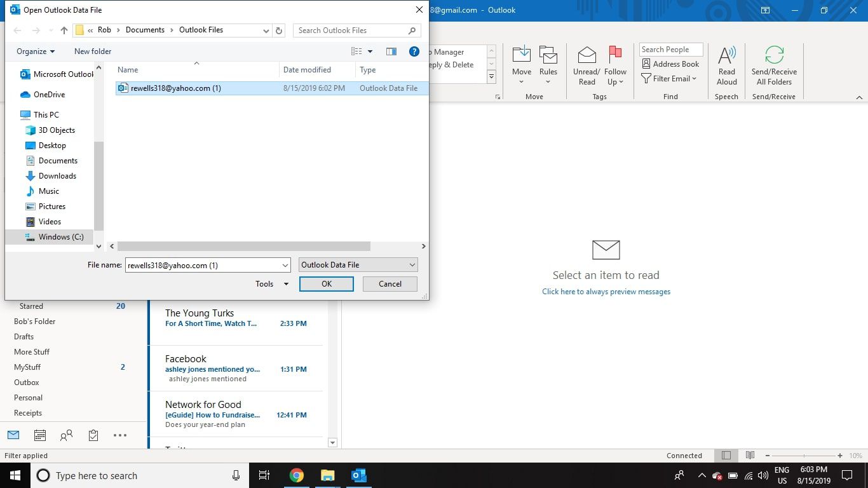Screen dimensions: 868x488
Task: Change view layout icon in dialog
Action: coord(357,51)
